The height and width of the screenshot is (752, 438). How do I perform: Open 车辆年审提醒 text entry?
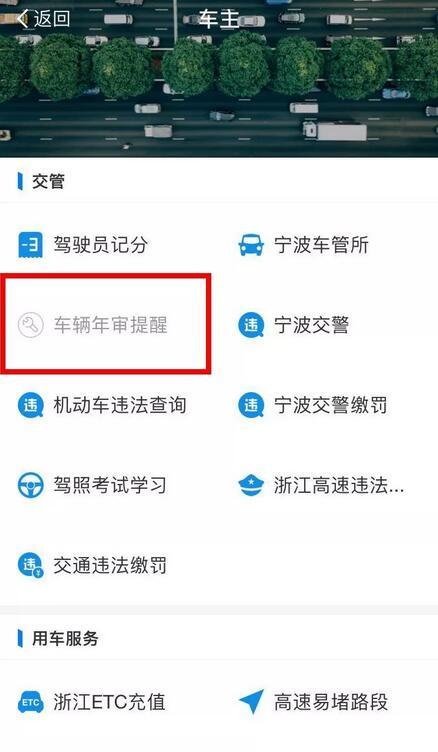(110, 325)
